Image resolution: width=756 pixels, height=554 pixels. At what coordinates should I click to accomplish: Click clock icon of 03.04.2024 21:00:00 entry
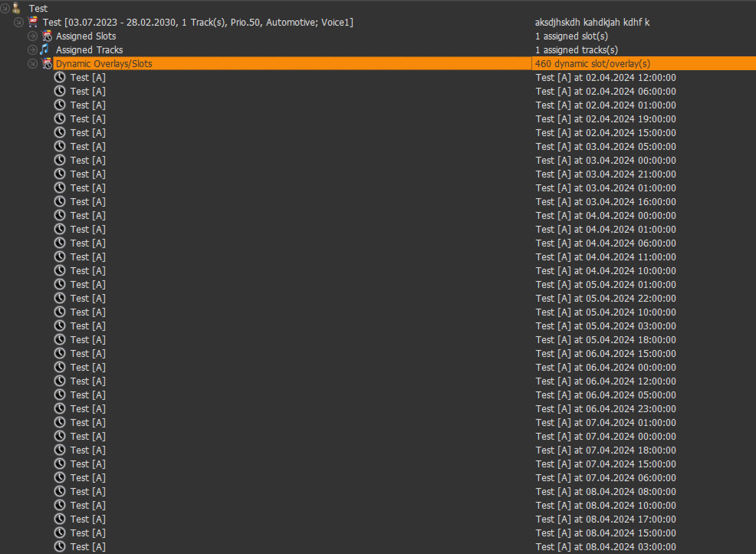(x=60, y=174)
